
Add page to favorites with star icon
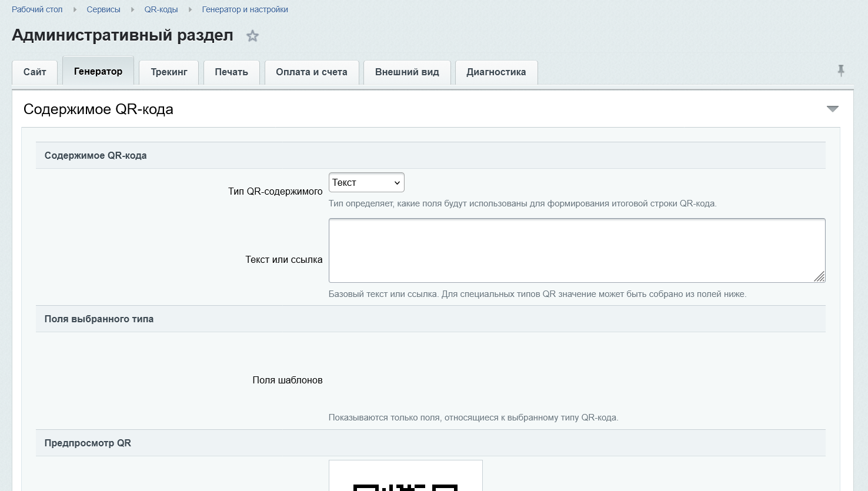coord(252,36)
